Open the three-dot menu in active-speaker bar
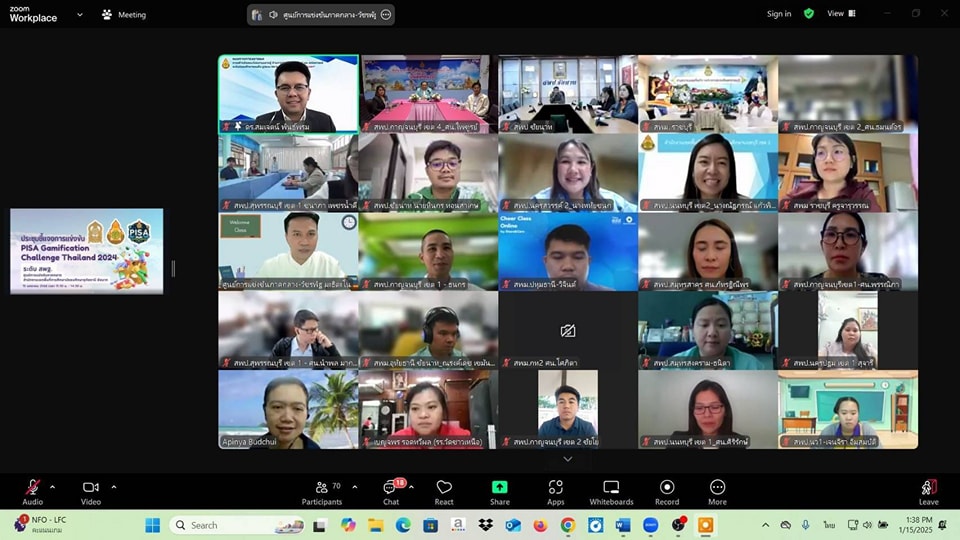Screen dimensions: 960x540 pyautogui.click(x=386, y=15)
